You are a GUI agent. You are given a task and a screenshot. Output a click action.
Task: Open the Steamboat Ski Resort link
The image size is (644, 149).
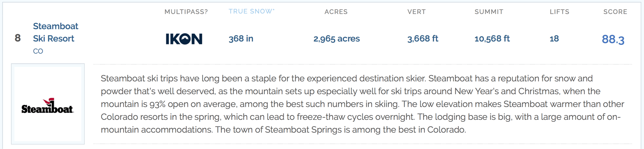(x=56, y=32)
